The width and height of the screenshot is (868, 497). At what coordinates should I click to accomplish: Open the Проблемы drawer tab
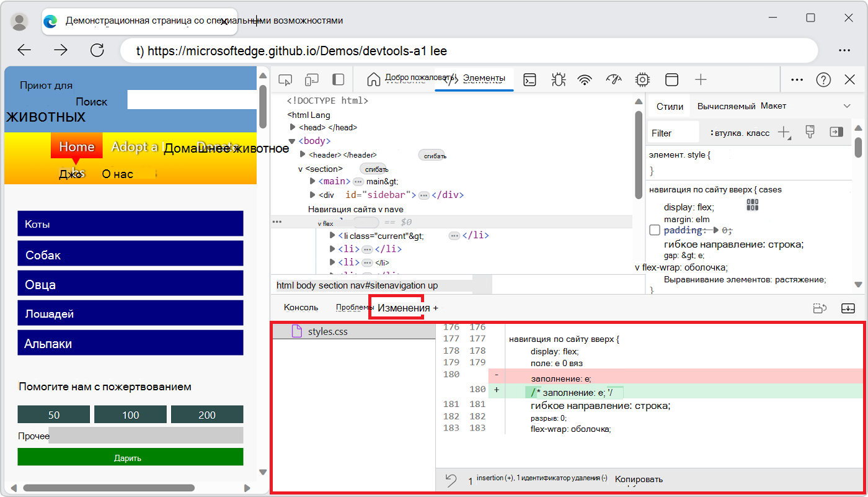pos(354,307)
